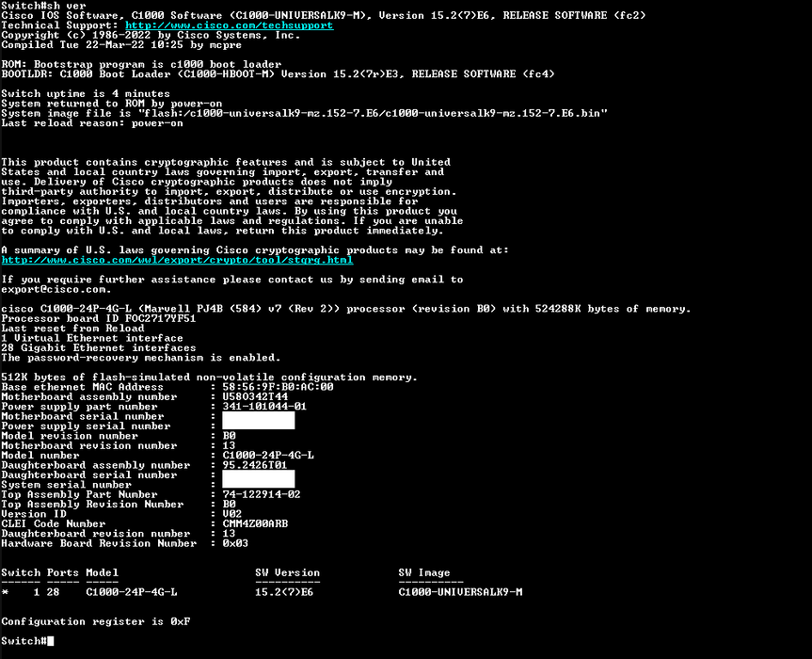Click the CLEI Code Number value CMM4Z00ARB

(255, 523)
